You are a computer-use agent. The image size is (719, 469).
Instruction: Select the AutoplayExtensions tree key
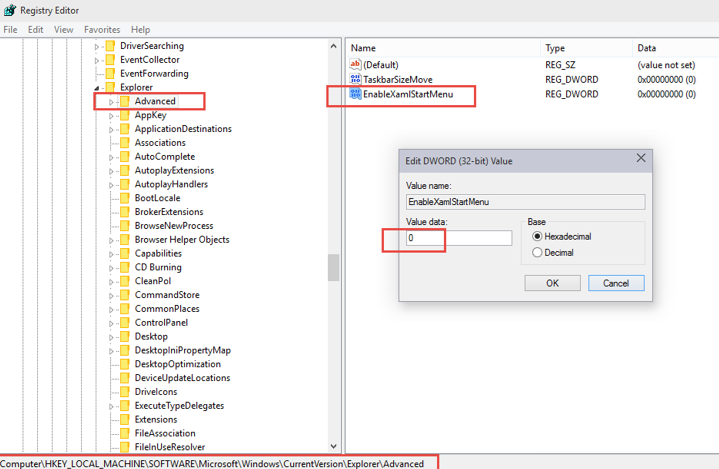(x=174, y=171)
